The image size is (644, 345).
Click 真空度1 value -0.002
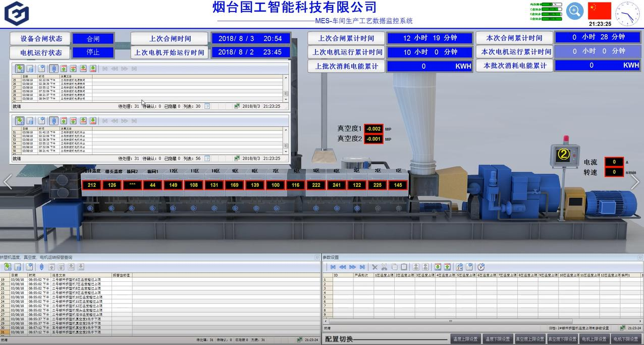click(373, 129)
